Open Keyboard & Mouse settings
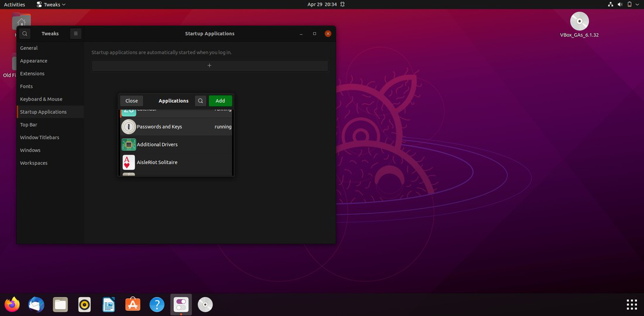The image size is (644, 316). point(50,99)
